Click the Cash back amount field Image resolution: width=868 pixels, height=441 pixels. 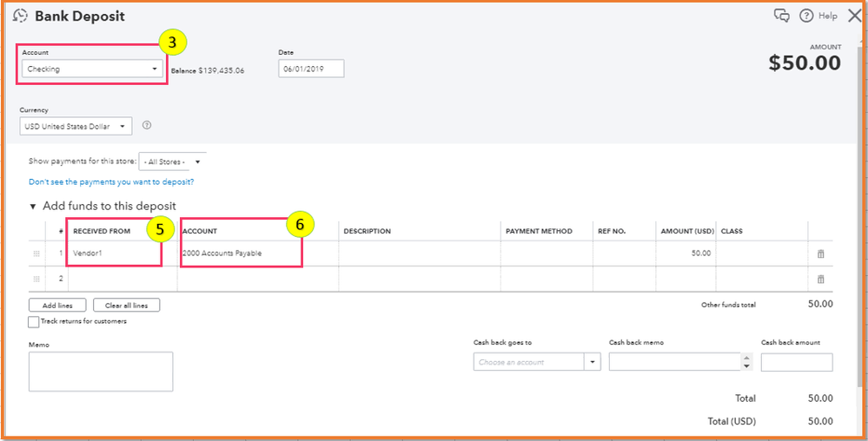[x=796, y=362]
